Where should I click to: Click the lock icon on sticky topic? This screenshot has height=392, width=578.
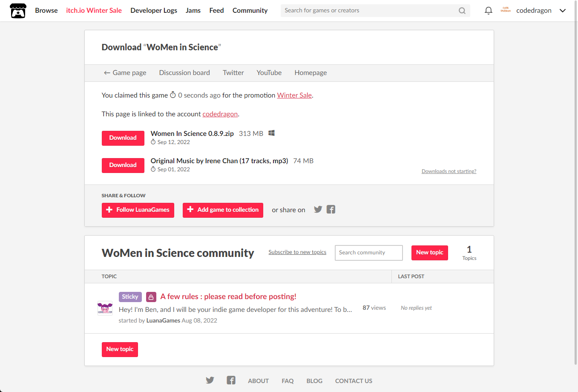tap(151, 297)
